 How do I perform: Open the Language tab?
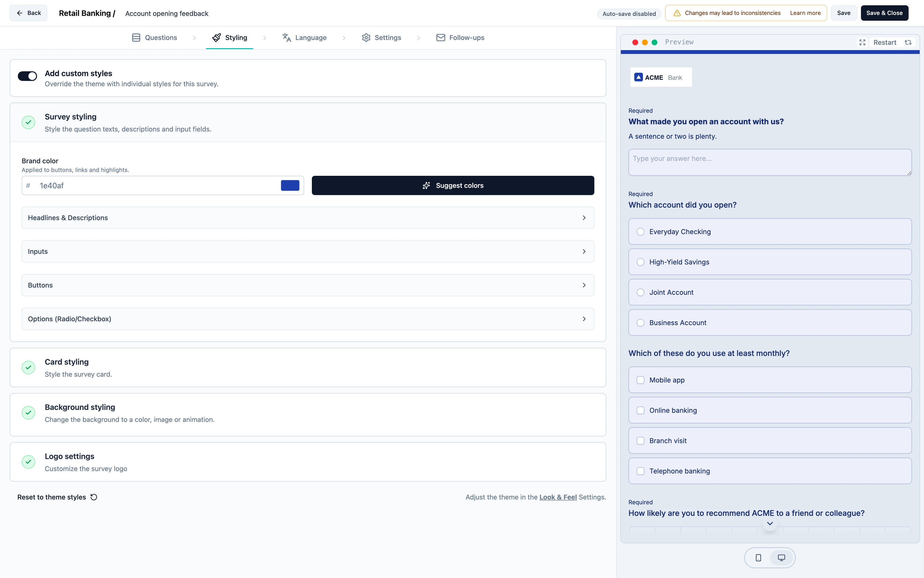tap(304, 38)
